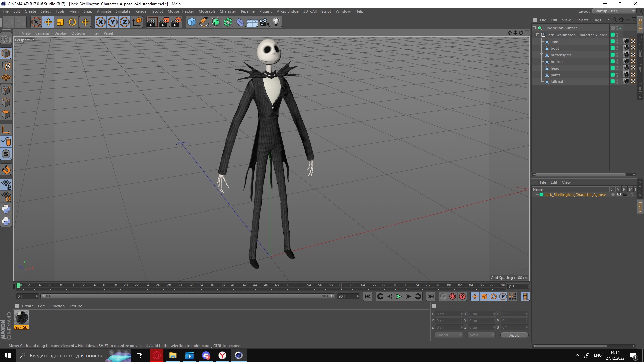Render to Picture Viewer
The width and height of the screenshot is (644, 362).
pyautogui.click(x=164, y=22)
